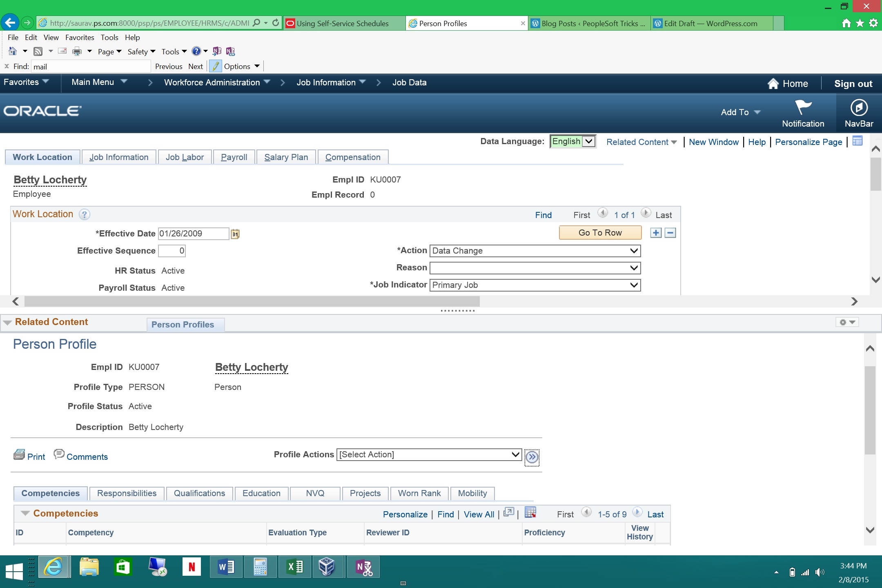882x588 pixels.
Task: Click the Profile Actions go arrow button
Action: point(532,457)
